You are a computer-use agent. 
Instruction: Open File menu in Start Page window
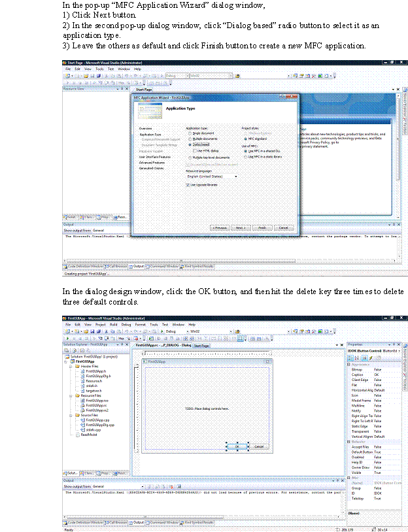click(x=68, y=69)
